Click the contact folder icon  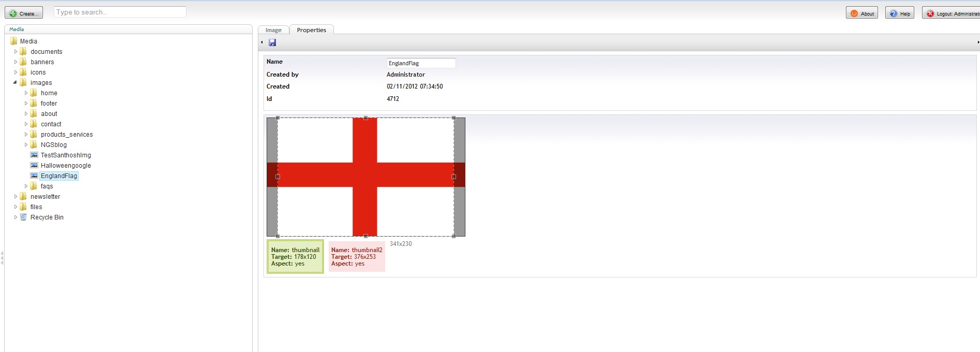coord(34,124)
